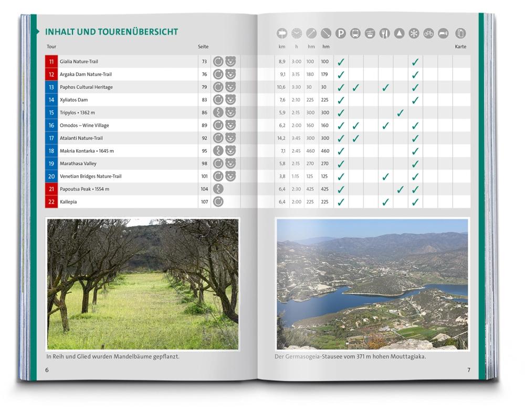
Task: Click the cable car icon
Action: pos(370,34)
